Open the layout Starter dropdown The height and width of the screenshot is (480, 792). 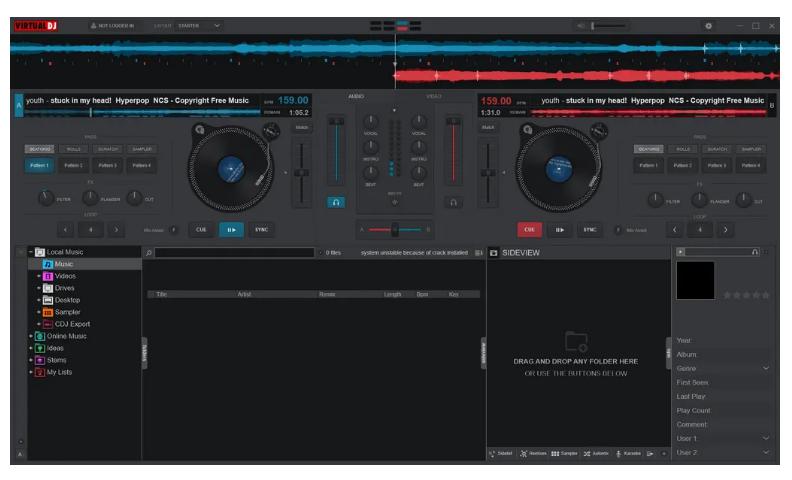[198, 24]
